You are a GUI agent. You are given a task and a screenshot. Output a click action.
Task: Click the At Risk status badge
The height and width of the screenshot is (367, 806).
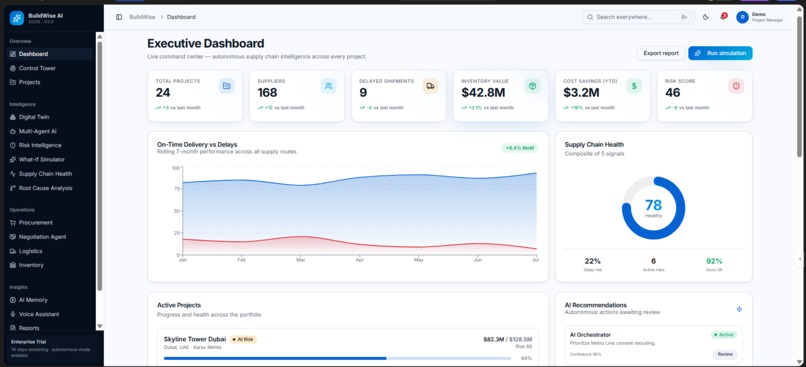(x=243, y=339)
